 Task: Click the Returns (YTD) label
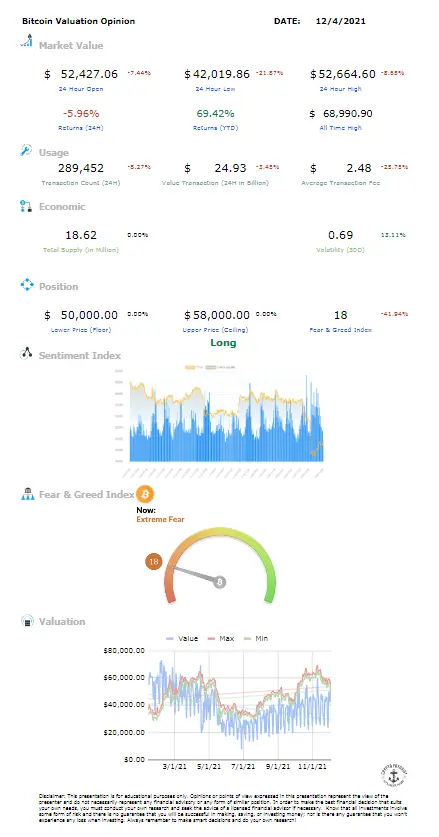click(216, 128)
